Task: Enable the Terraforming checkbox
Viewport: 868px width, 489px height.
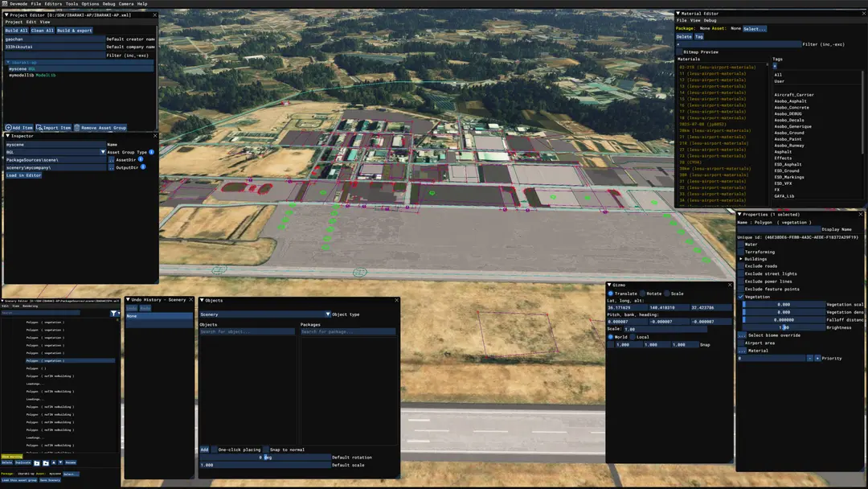Action: [x=741, y=252]
